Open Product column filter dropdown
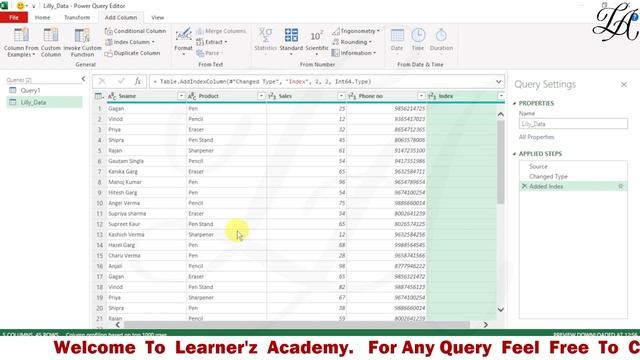The height and width of the screenshot is (360, 640). (261, 96)
